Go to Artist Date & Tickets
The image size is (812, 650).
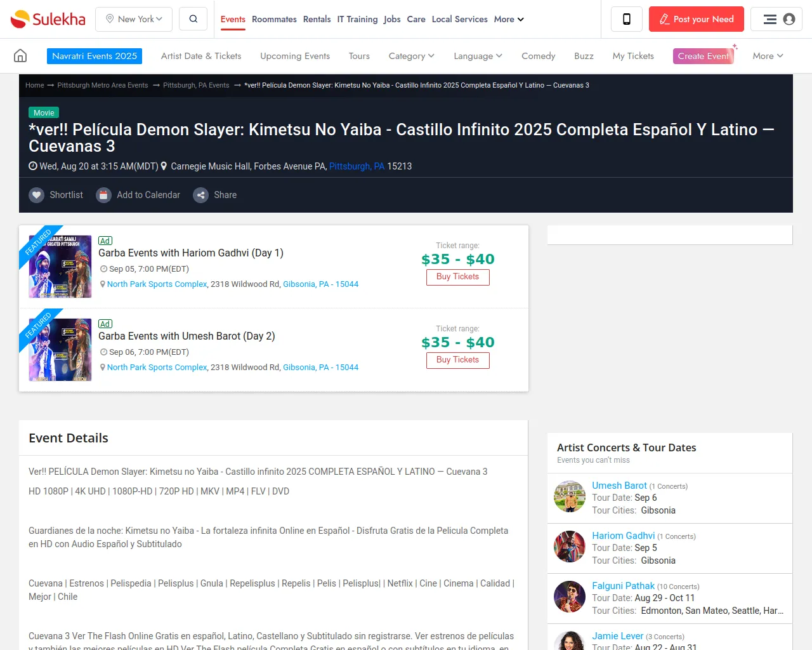201,56
